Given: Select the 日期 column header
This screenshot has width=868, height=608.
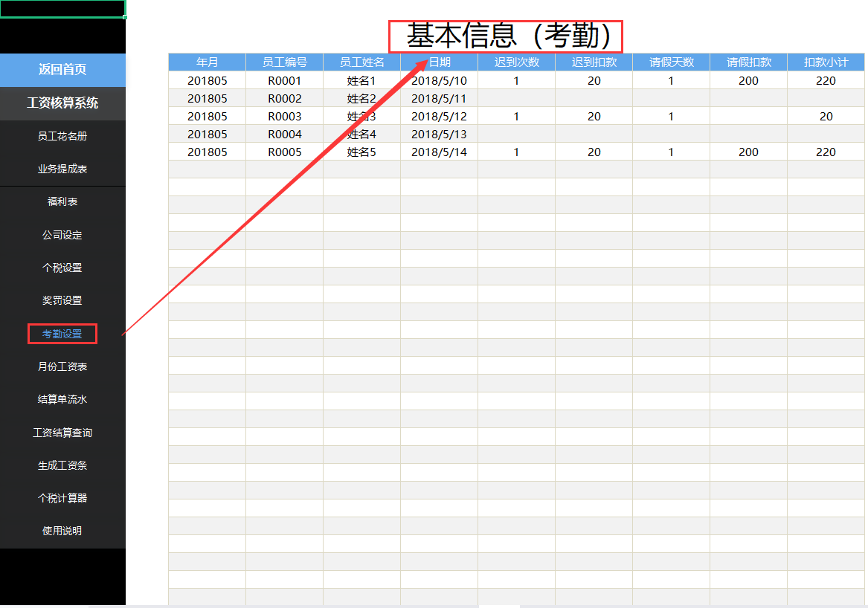Looking at the screenshot, I should [438, 62].
